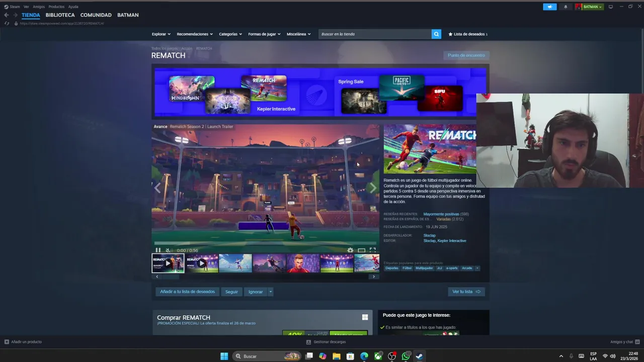Enter Steam Big Picture mode icon

(611, 7)
